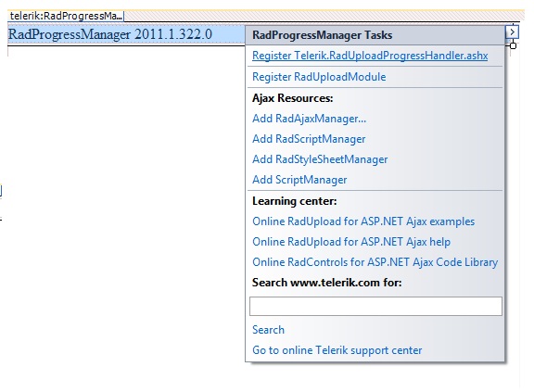Click the control's resize handle square

click(514, 45)
